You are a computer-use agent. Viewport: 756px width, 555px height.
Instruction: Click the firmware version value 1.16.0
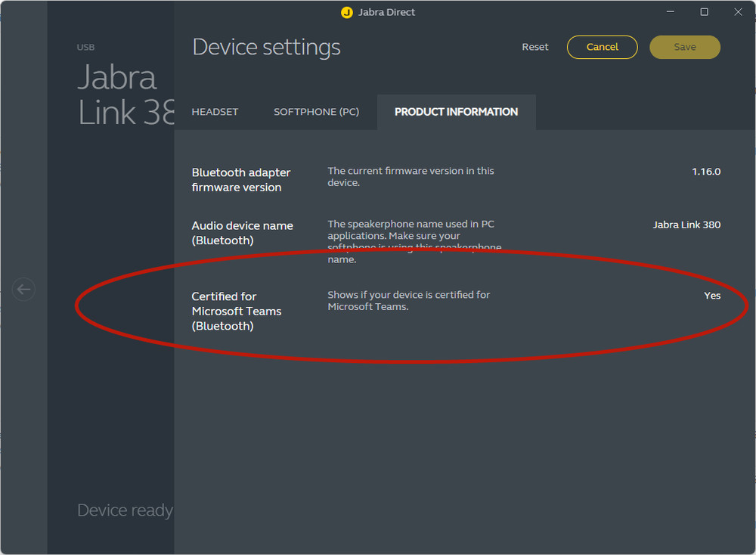[x=706, y=171]
